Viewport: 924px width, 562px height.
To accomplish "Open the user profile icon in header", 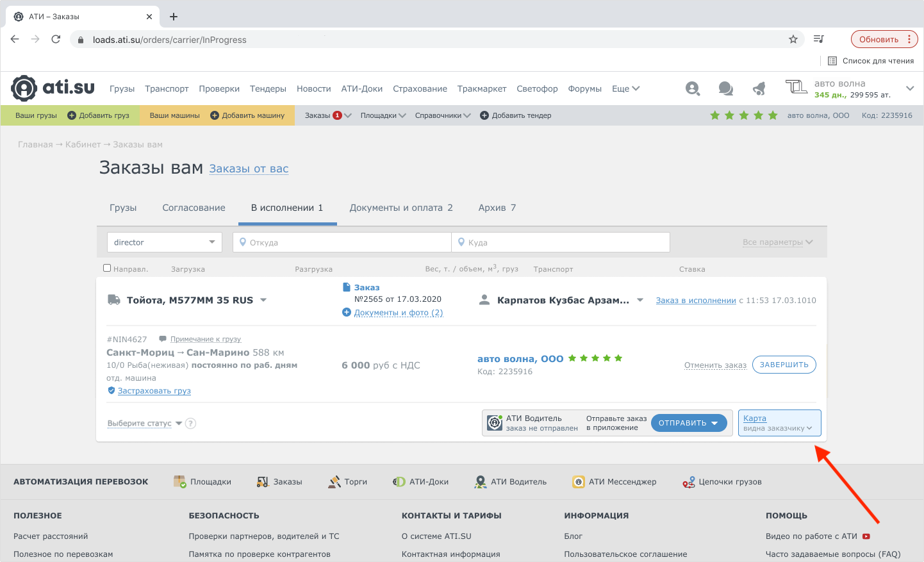I will point(692,88).
